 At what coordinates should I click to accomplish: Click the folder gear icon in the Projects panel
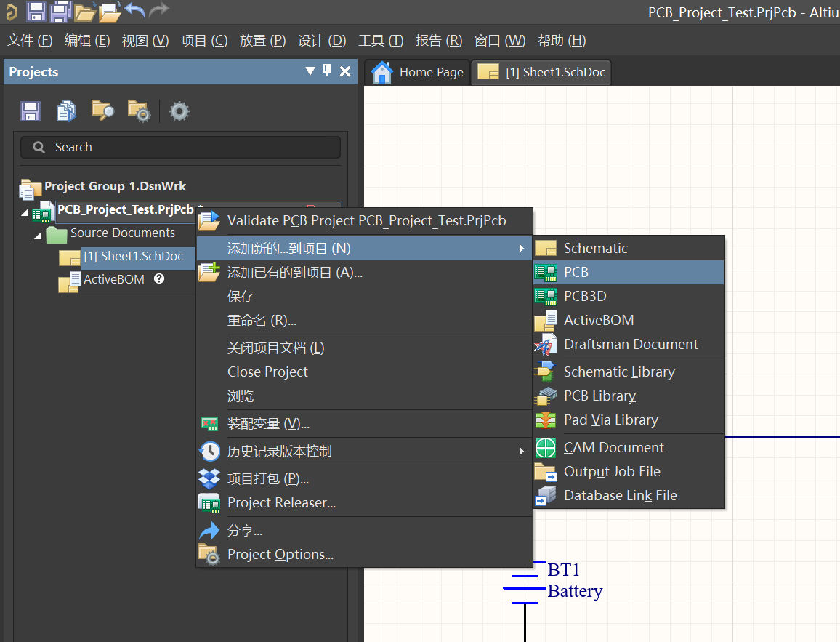pyautogui.click(x=140, y=111)
